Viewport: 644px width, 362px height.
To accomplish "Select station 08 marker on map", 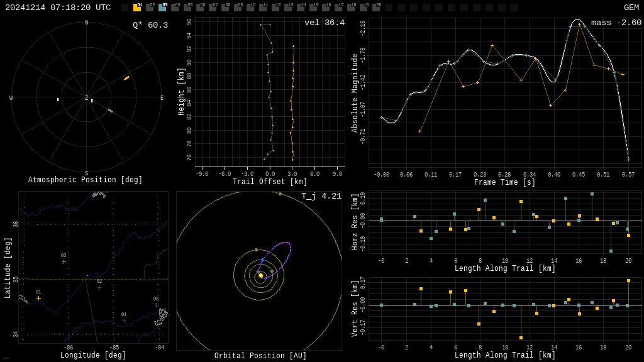I will 156,305.
